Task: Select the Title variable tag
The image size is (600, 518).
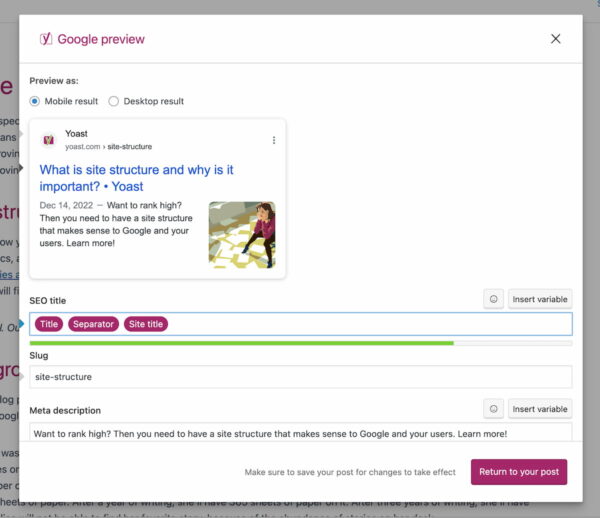Action: point(49,324)
